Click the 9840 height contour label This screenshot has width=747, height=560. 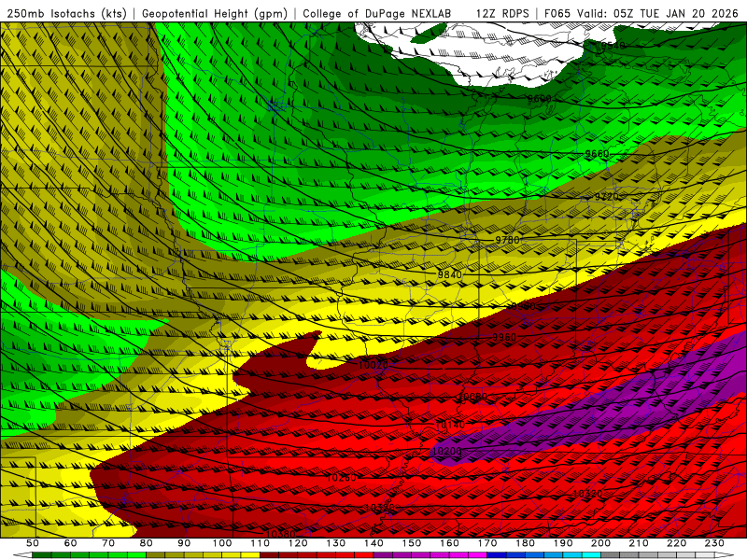(450, 274)
